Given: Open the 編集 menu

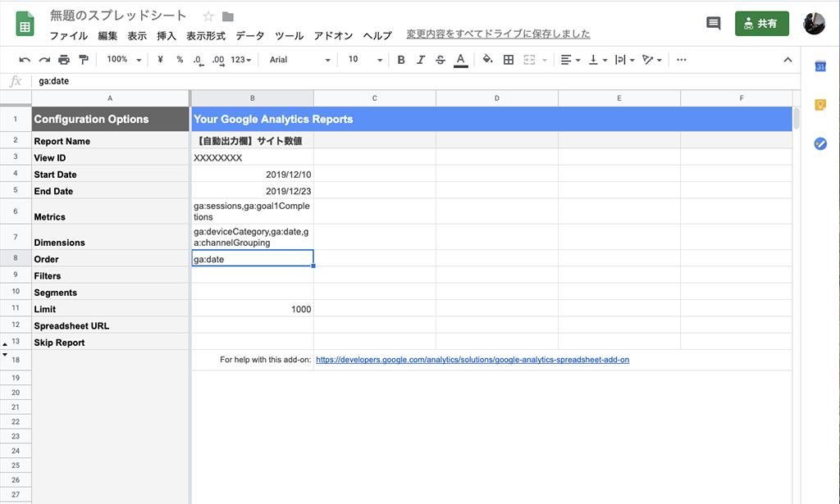Looking at the screenshot, I should point(107,36).
